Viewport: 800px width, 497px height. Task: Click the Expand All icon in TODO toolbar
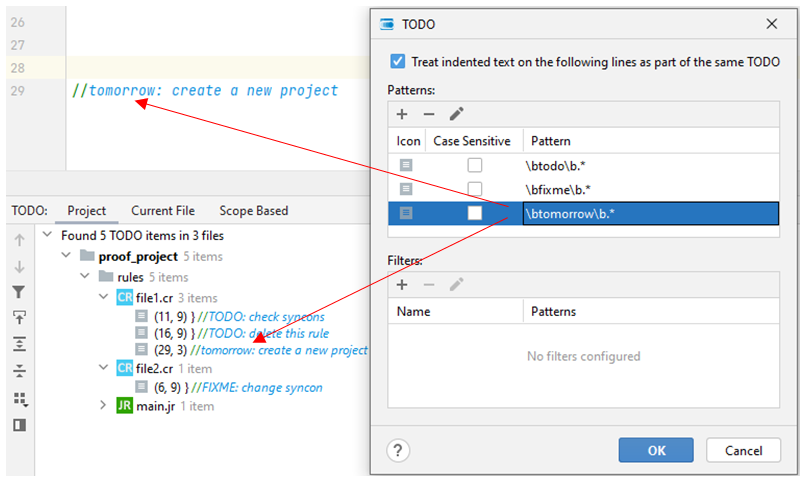(18, 344)
